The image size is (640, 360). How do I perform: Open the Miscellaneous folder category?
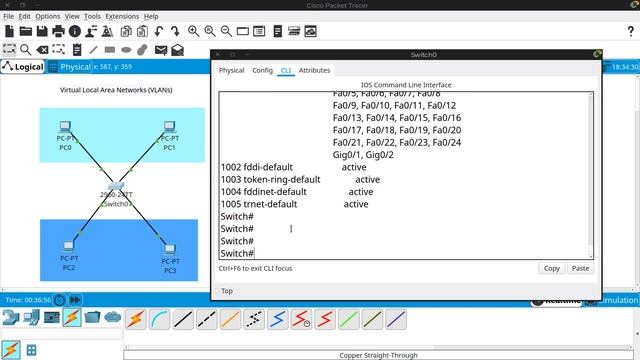pyautogui.click(x=92, y=317)
